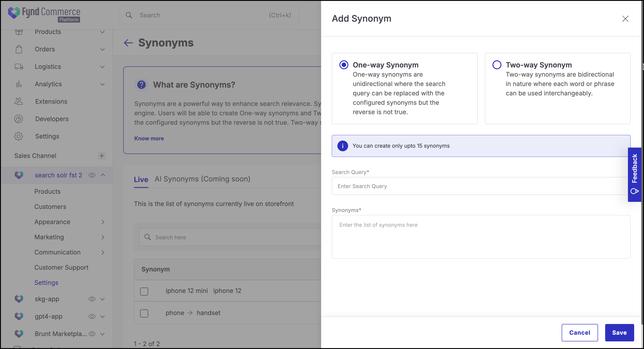Select the Two-way Synonym radio button
The image size is (644, 349).
[497, 65]
